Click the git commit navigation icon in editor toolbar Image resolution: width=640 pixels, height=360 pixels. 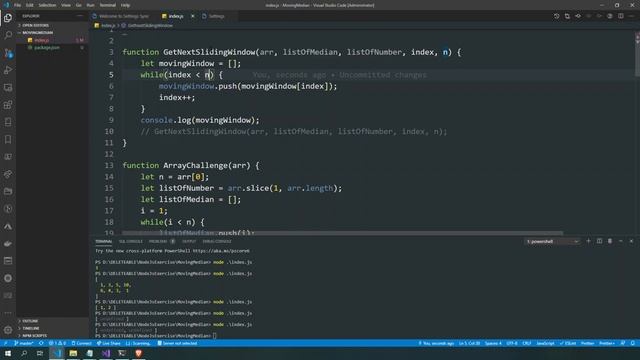[578, 16]
